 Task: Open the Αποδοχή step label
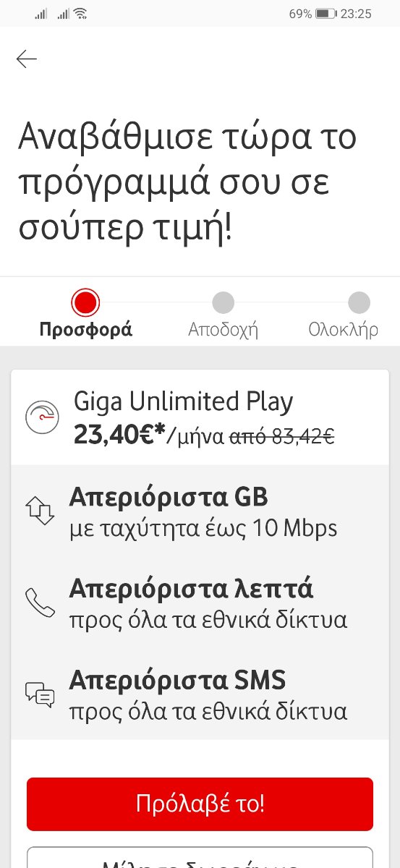coord(224,330)
